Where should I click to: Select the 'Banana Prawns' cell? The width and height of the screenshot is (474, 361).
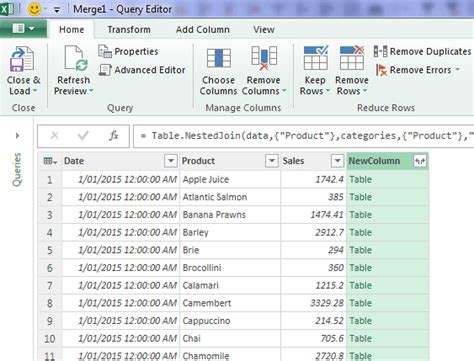[230, 215]
